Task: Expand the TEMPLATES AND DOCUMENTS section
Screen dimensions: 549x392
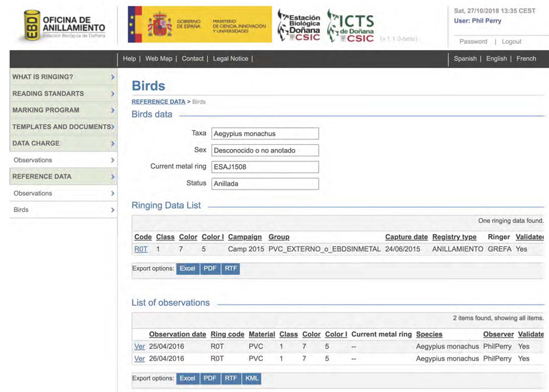Action: [63, 127]
